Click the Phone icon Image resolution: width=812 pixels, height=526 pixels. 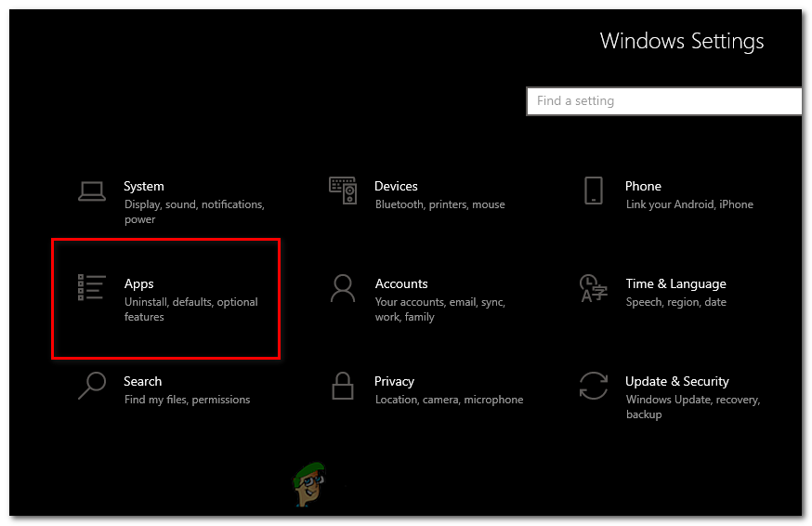point(594,191)
